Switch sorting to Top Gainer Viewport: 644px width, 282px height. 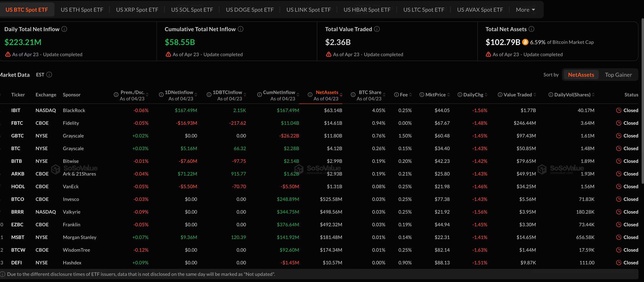[618, 75]
